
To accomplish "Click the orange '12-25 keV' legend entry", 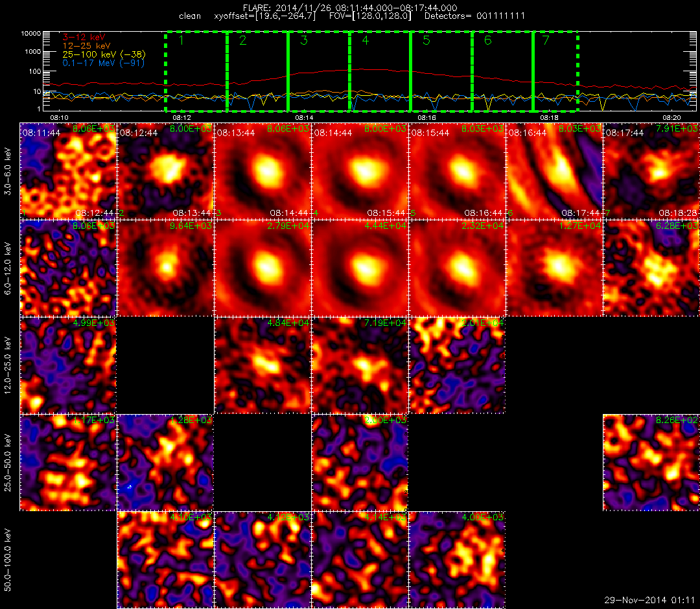I will pyautogui.click(x=86, y=46).
